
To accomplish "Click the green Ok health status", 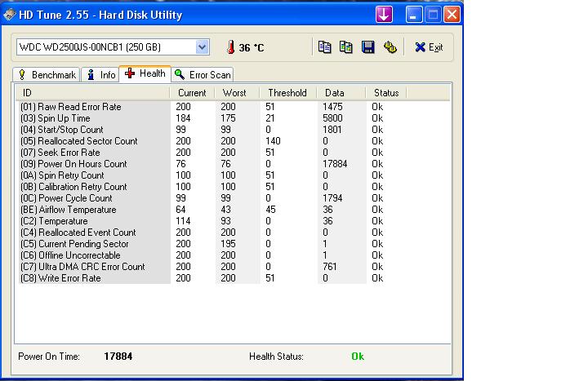I will 358,357.
